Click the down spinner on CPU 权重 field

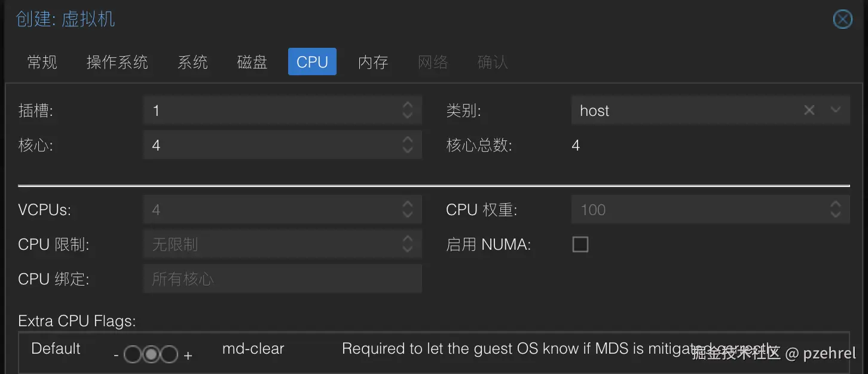(x=835, y=213)
